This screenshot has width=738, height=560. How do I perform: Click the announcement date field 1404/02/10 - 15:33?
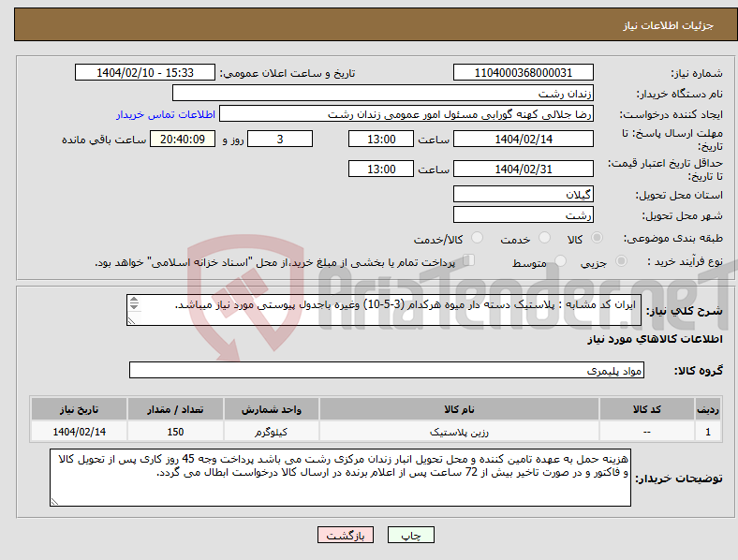(145, 72)
